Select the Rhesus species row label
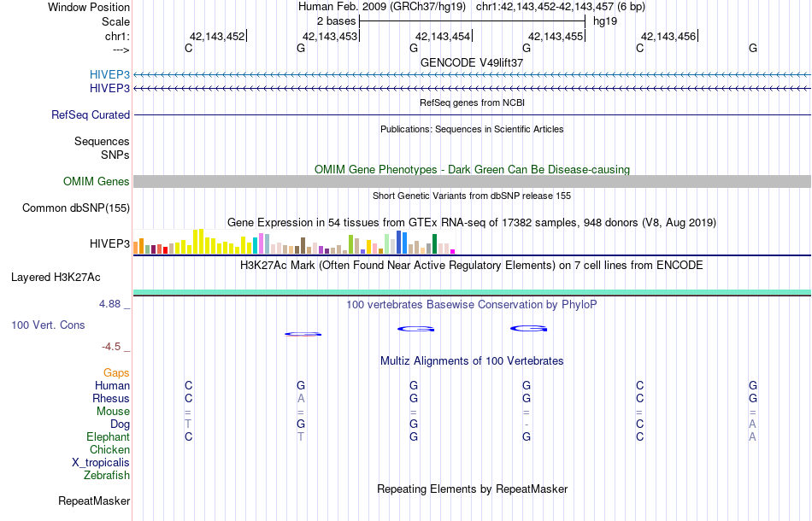812x521 pixels. [x=111, y=398]
